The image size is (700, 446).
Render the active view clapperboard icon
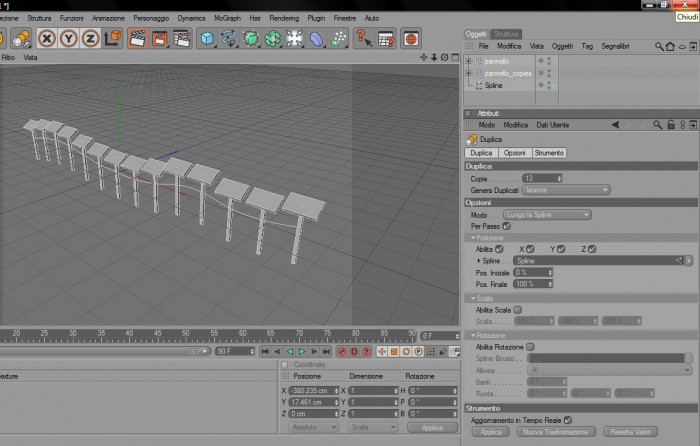coord(138,38)
